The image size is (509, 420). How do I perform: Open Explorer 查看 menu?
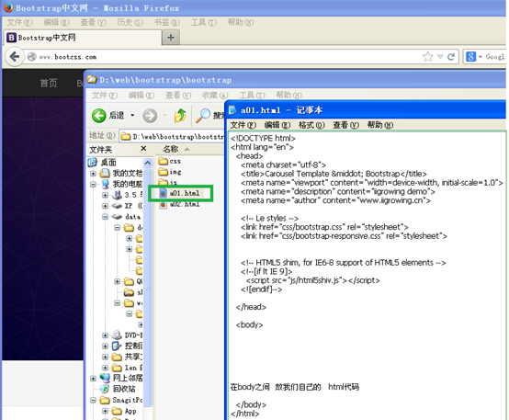(178, 96)
